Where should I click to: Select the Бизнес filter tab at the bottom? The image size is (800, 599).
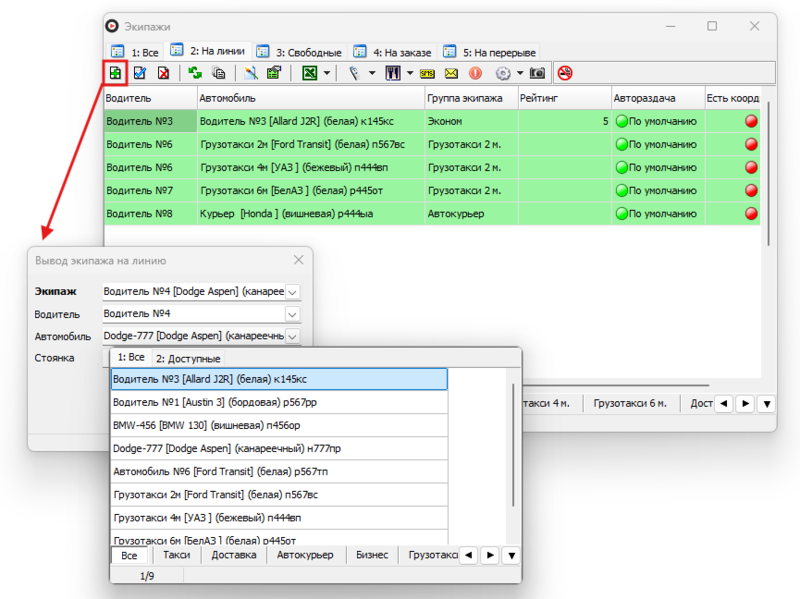372,555
